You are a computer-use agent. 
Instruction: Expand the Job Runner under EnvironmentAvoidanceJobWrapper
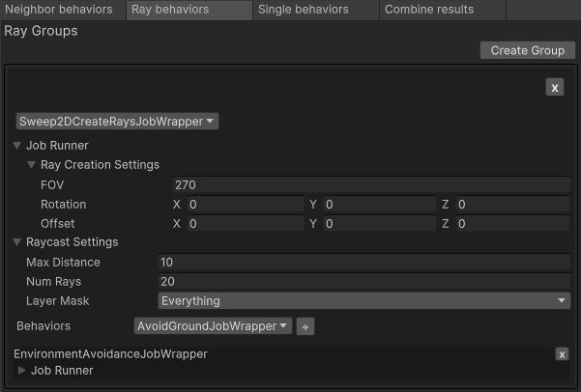click(23, 371)
